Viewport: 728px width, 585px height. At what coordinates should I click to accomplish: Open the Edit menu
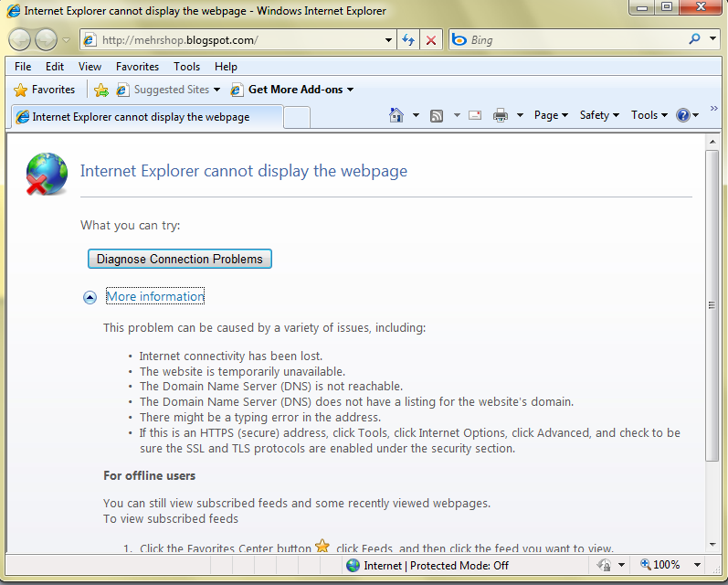[x=54, y=67]
